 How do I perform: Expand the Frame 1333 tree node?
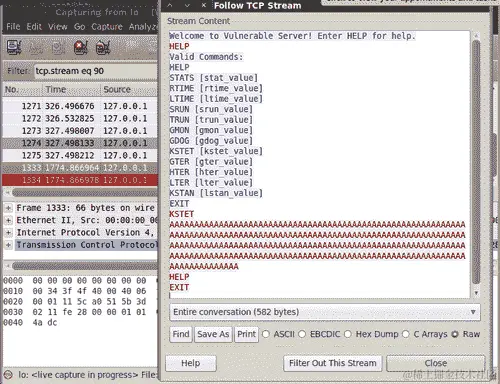tap(8, 208)
